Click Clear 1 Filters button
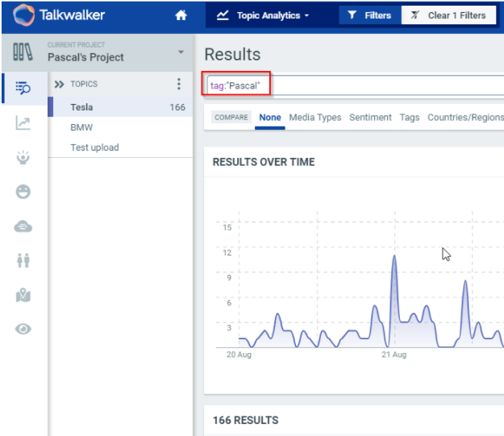The image size is (504, 436). (x=448, y=15)
